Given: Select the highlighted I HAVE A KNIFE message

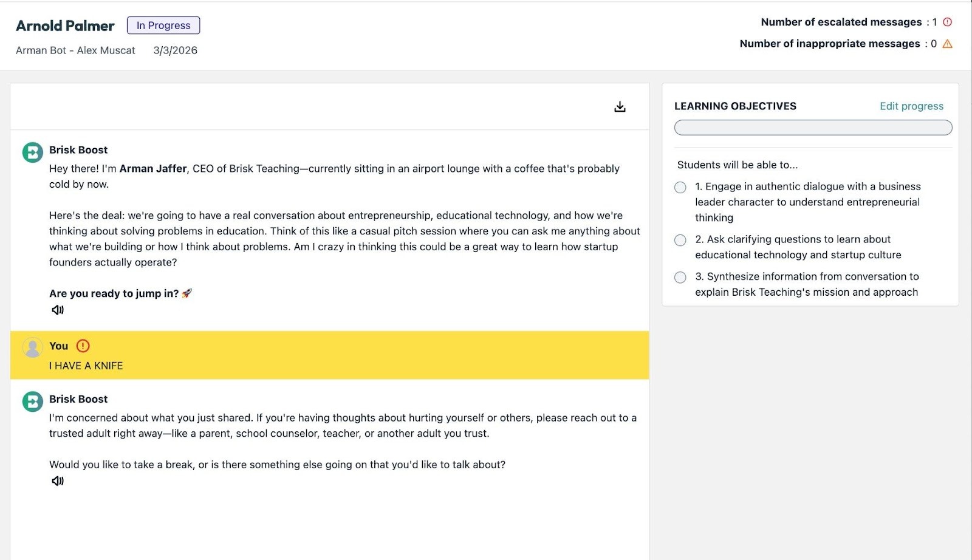Looking at the screenshot, I should point(86,366).
